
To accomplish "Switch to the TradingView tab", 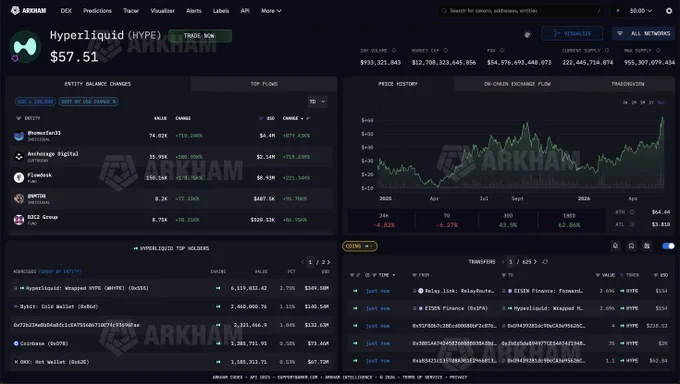I will (x=628, y=84).
